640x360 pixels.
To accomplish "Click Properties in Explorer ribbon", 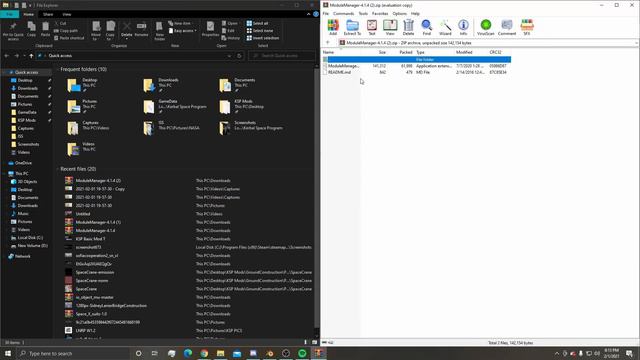I will (210, 29).
